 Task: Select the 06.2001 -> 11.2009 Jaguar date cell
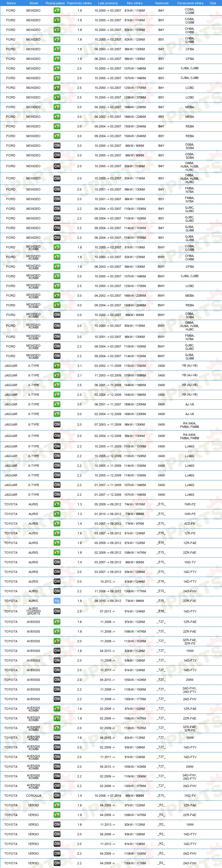pyautogui.click(x=108, y=385)
